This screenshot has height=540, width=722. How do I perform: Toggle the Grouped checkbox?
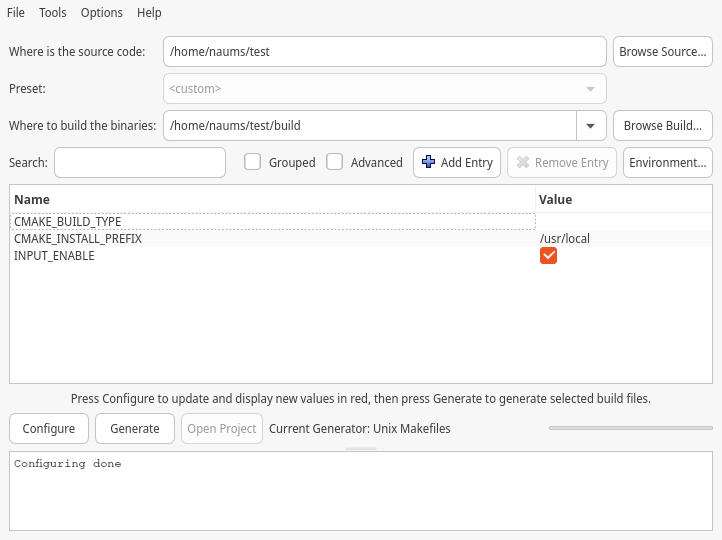[x=253, y=162]
